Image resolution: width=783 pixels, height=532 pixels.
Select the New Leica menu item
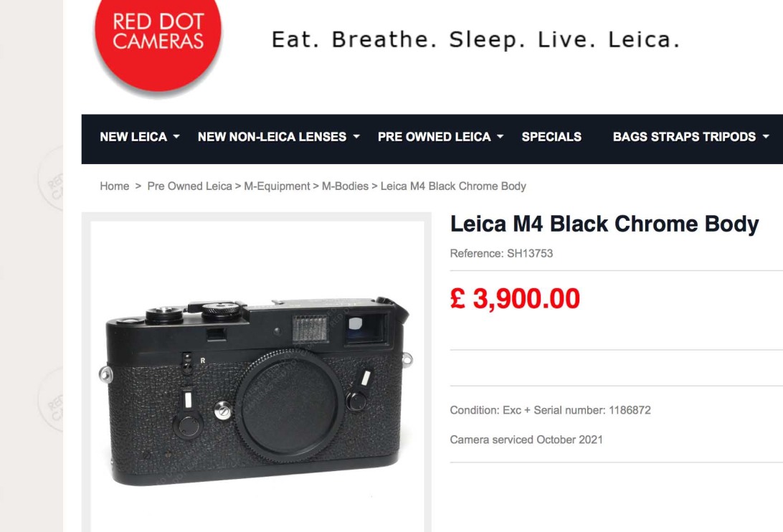pyautogui.click(x=133, y=137)
